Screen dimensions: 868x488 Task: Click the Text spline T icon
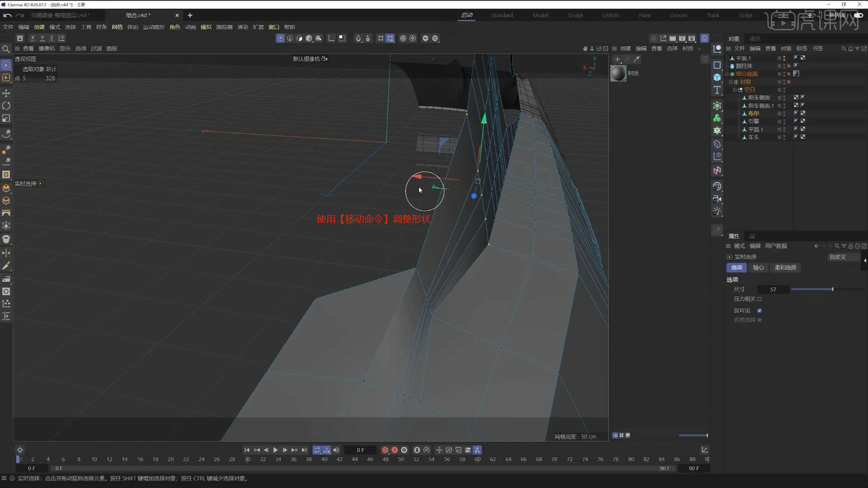[717, 90]
